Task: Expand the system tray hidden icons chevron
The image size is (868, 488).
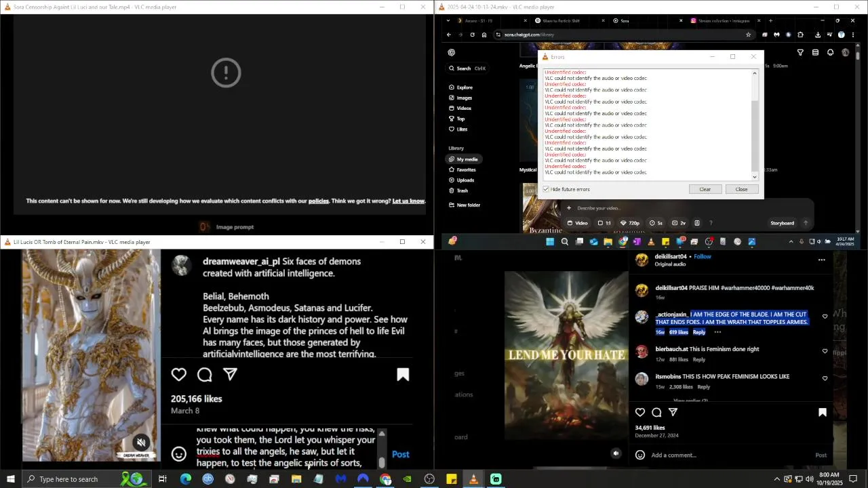Action: [x=776, y=479]
